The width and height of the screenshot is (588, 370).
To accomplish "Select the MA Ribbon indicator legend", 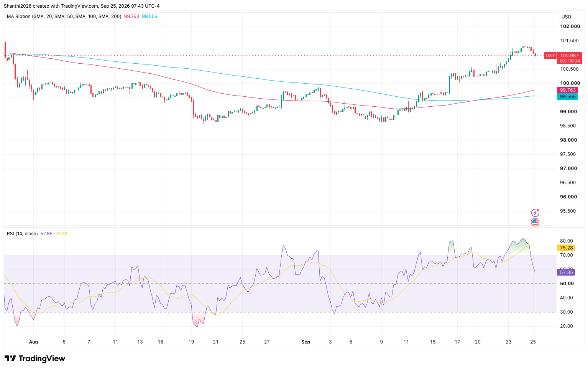I will [64, 17].
